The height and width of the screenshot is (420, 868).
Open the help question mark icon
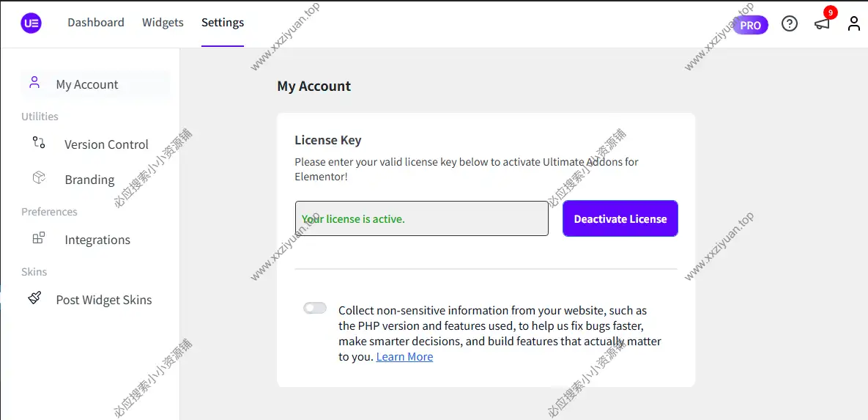point(790,23)
